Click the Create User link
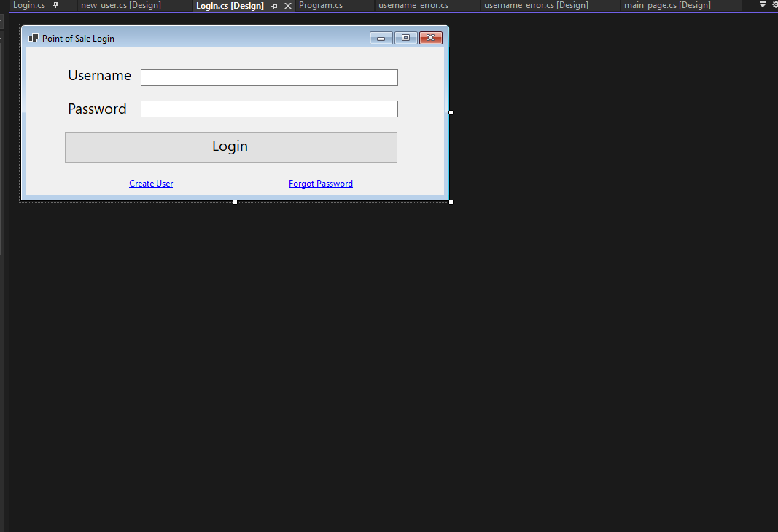This screenshot has width=778, height=532. (x=151, y=184)
